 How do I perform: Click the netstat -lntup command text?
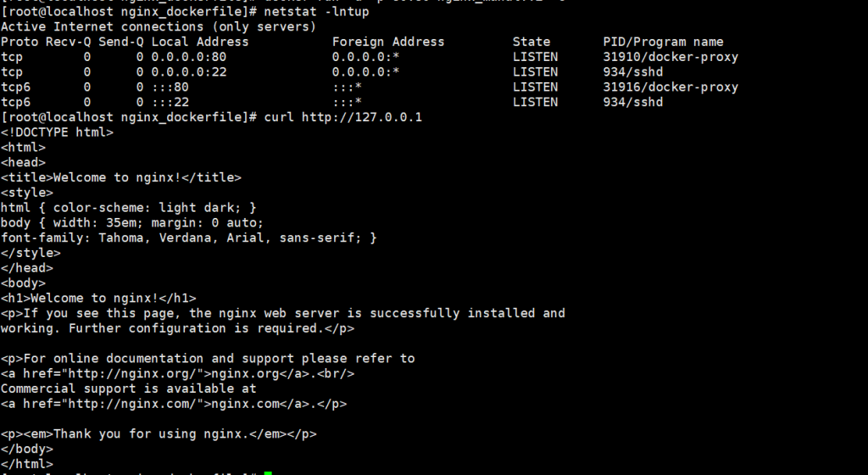[x=317, y=12]
